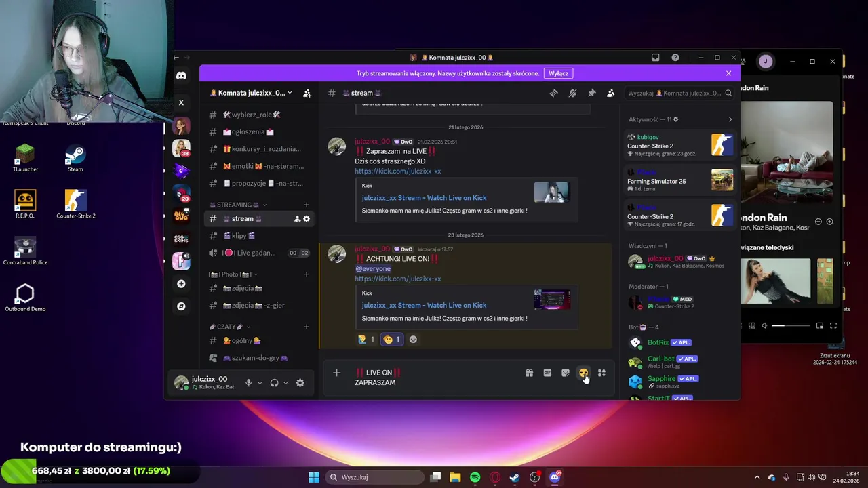Open Discord help icon in title bar
Image resolution: width=868 pixels, height=488 pixels.
click(x=675, y=58)
